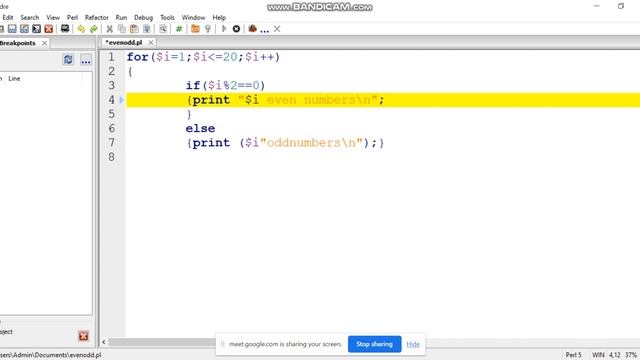Viewport: 640px width, 360px height.
Task: Click line number 2 in the margin
Action: click(x=111, y=71)
